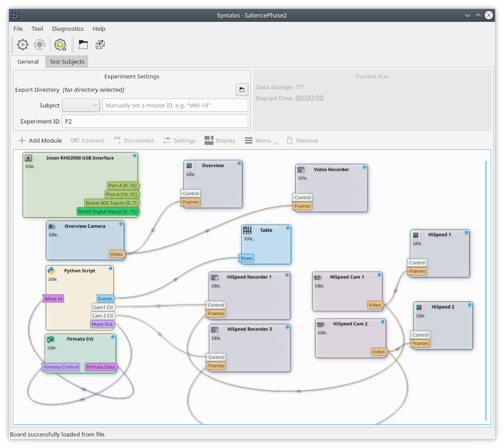The image size is (504, 448).
Task: Click the Frames port on Video Recorder
Action: (302, 206)
